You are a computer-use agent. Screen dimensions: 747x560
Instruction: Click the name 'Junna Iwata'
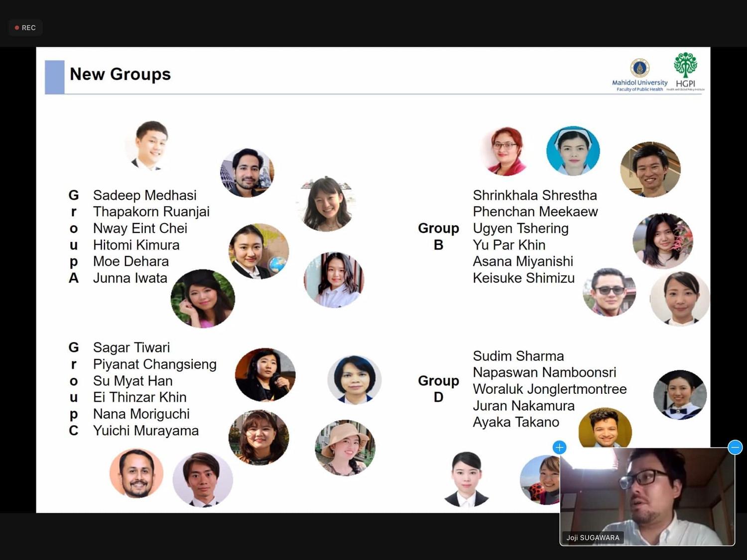coord(130,278)
